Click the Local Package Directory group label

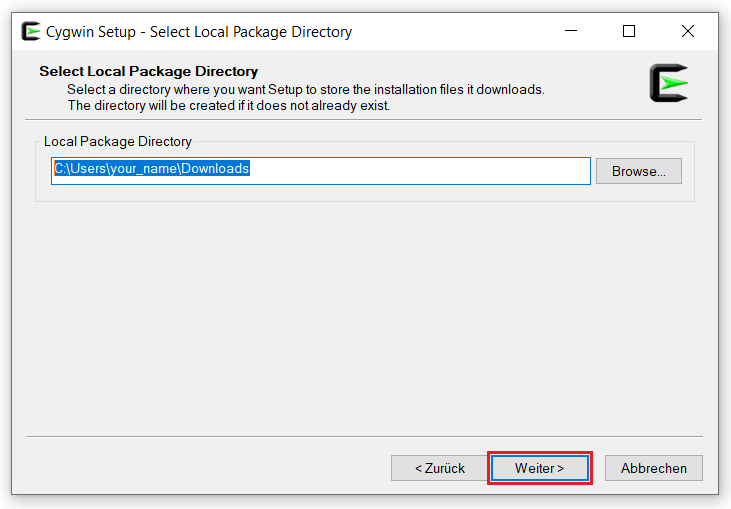coord(117,142)
